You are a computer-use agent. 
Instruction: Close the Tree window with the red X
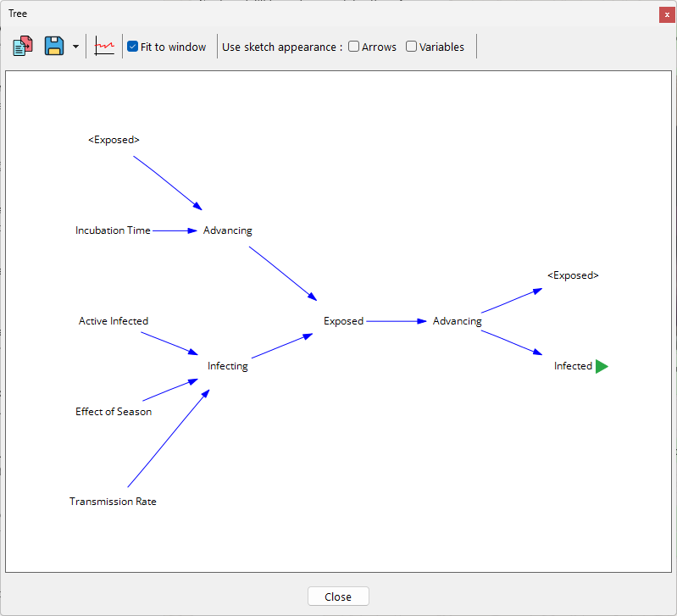(x=667, y=14)
